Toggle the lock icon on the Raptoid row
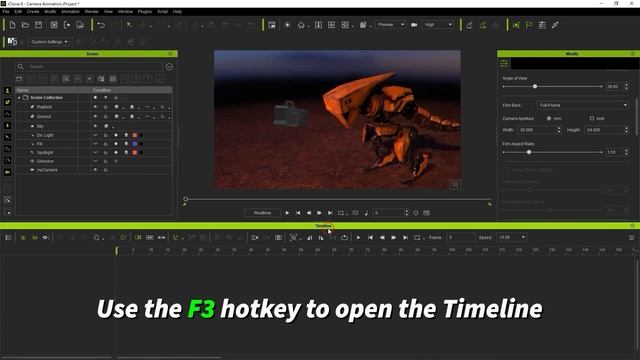The width and height of the screenshot is (640, 360). [105, 107]
